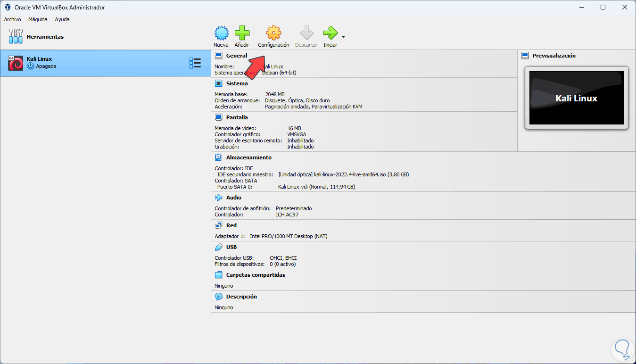Open the Kali Linux machine list menu icon

point(195,63)
